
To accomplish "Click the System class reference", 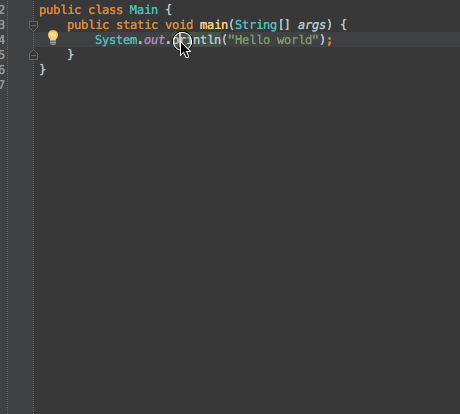I will tap(116, 40).
